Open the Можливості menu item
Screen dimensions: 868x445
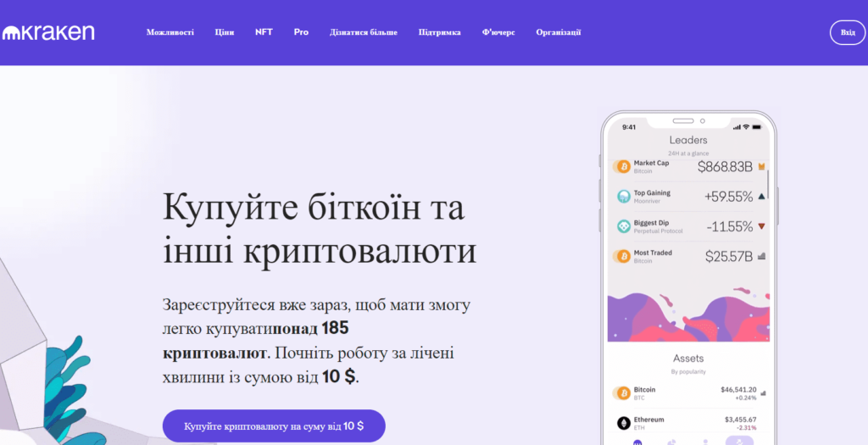170,32
